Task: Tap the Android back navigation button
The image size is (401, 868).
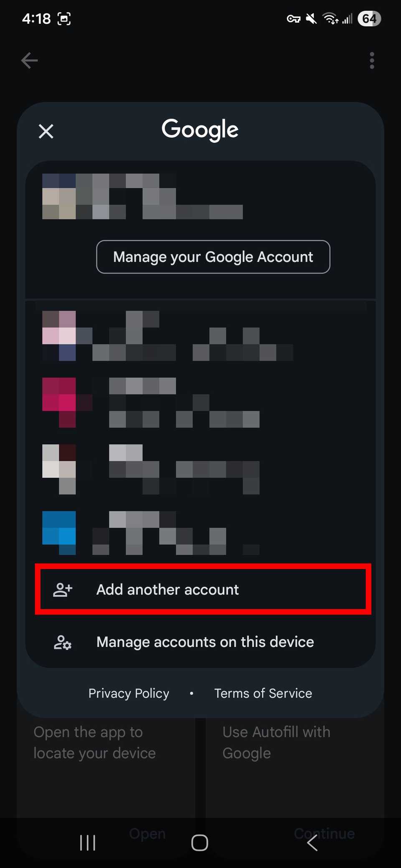Action: [312, 843]
